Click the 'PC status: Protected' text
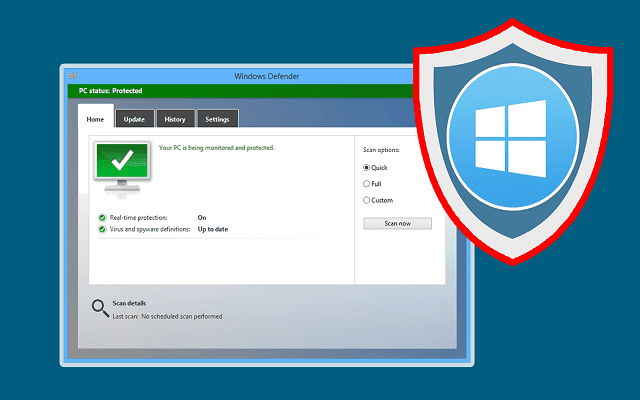640x400 pixels. tap(111, 91)
